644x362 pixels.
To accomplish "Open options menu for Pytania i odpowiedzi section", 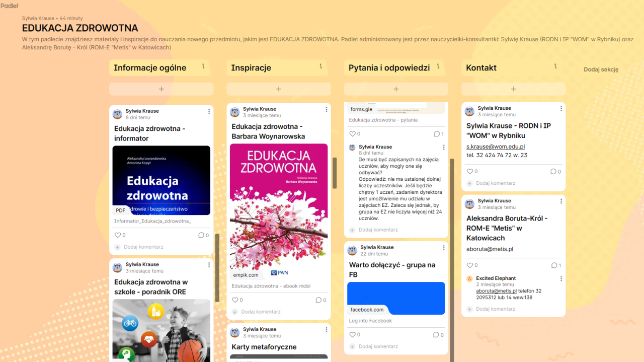I will pos(438,66).
